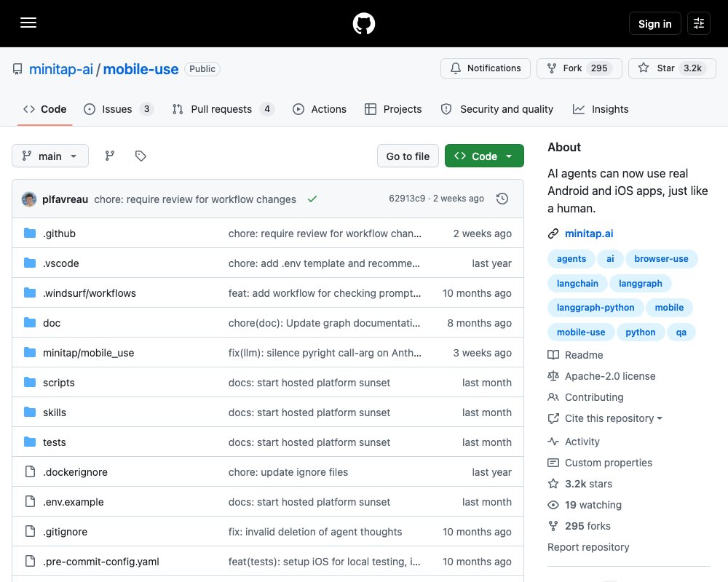This screenshot has width=728, height=582.
Task: Open 'chore(doc): Update graph documentati...' commit message
Action: 324,322
